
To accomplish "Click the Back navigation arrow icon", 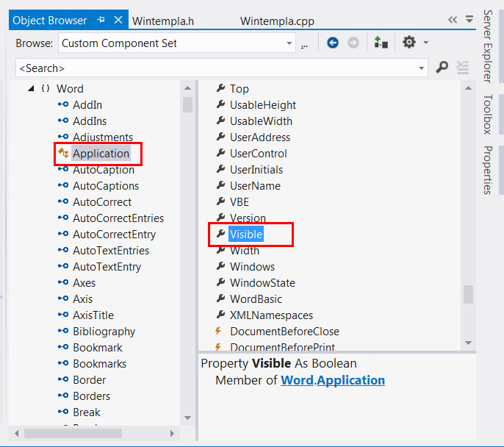I will click(333, 43).
